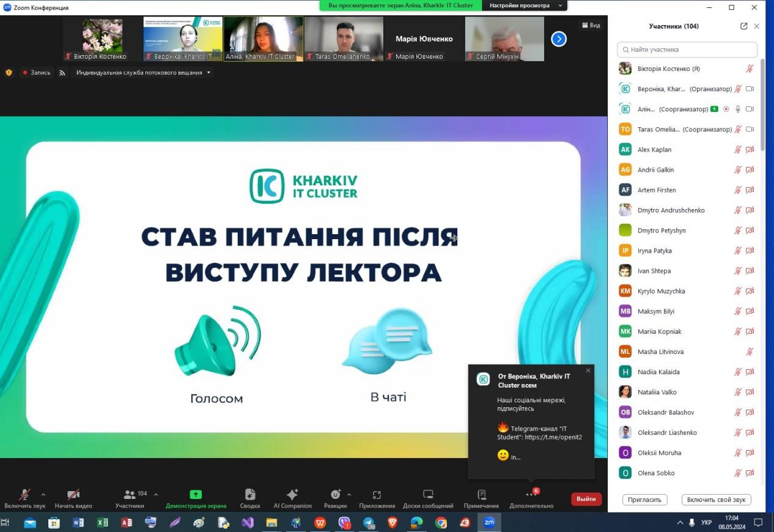Image resolution: width=774 pixels, height=532 pixels.
Task: Click Алін co-organizer's microphone icon
Action: tap(738, 109)
